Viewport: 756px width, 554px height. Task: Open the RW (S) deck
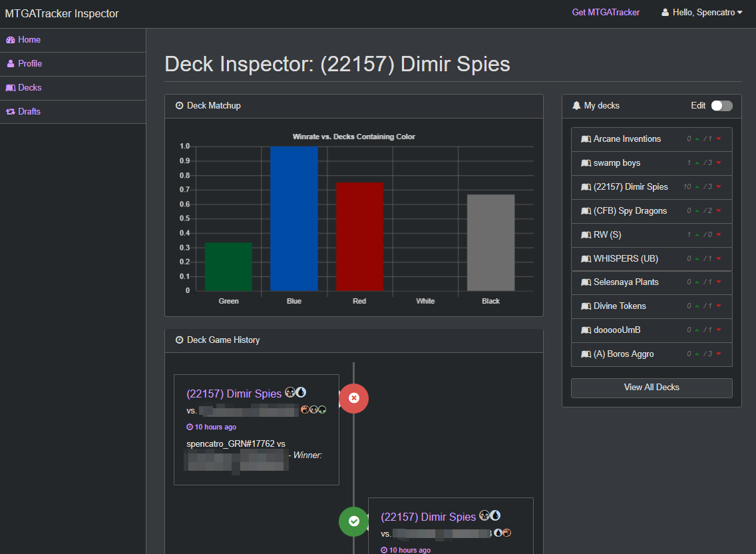[x=652, y=235]
